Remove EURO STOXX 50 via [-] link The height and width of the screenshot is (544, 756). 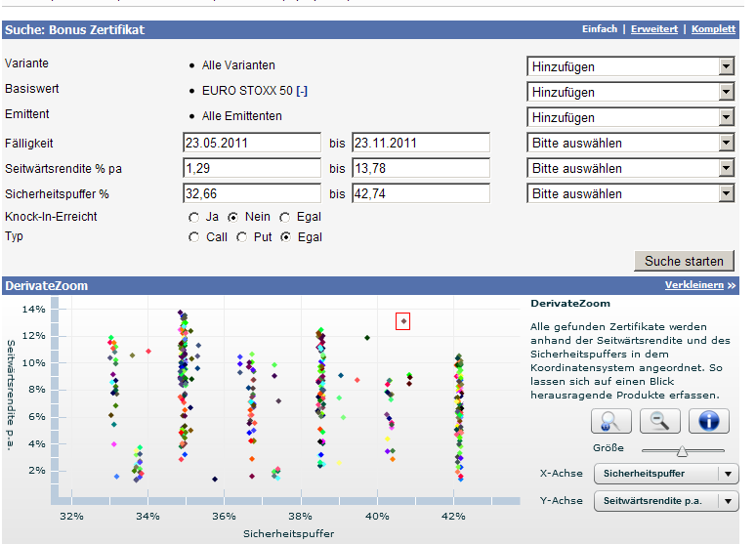coord(302,91)
